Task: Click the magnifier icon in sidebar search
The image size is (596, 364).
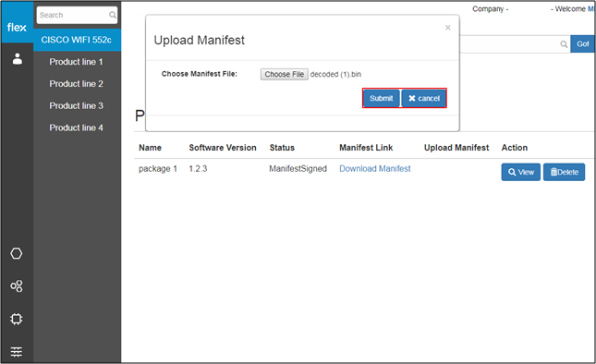Action: click(x=113, y=15)
